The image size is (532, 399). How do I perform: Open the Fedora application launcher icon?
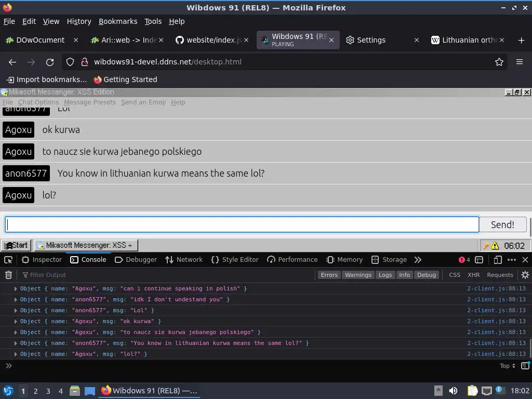pos(8,391)
